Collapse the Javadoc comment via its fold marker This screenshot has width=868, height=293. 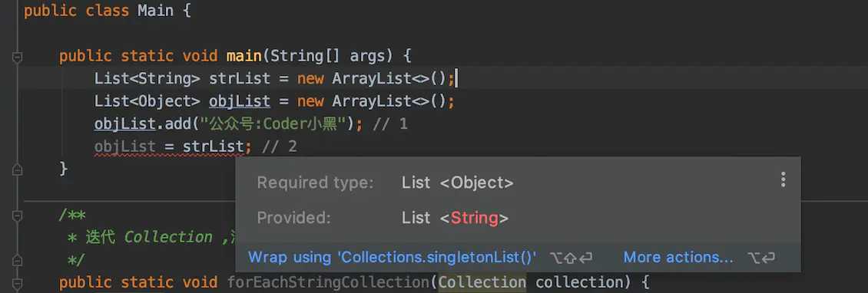click(x=17, y=216)
